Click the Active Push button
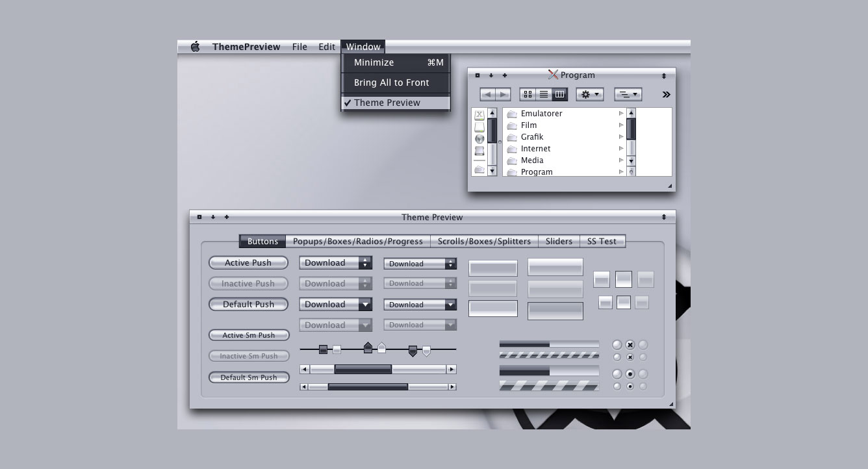The width and height of the screenshot is (868, 469). pyautogui.click(x=248, y=262)
